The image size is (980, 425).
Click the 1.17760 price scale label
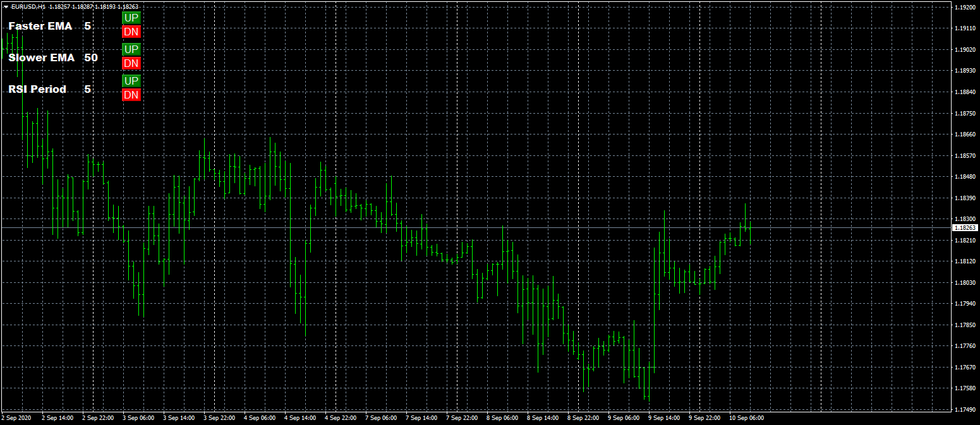[x=964, y=345]
